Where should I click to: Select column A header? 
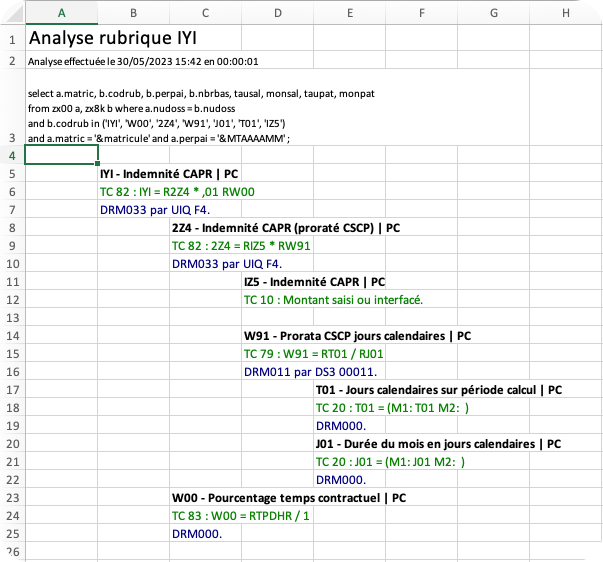pyautogui.click(x=61, y=12)
